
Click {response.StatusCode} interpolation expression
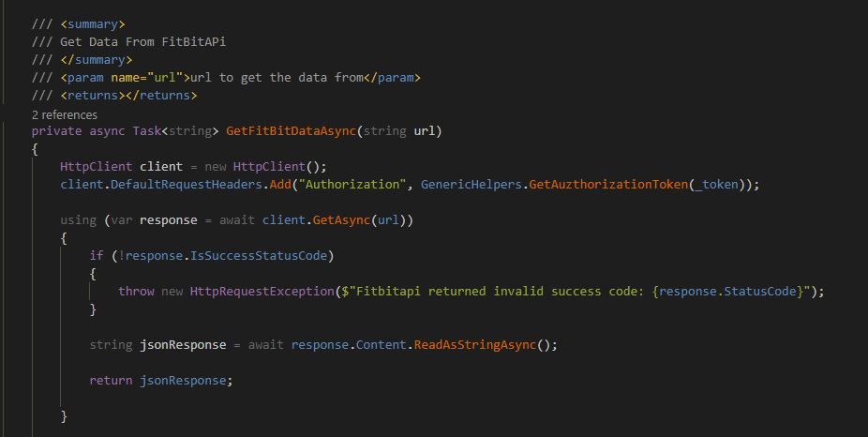(727, 292)
